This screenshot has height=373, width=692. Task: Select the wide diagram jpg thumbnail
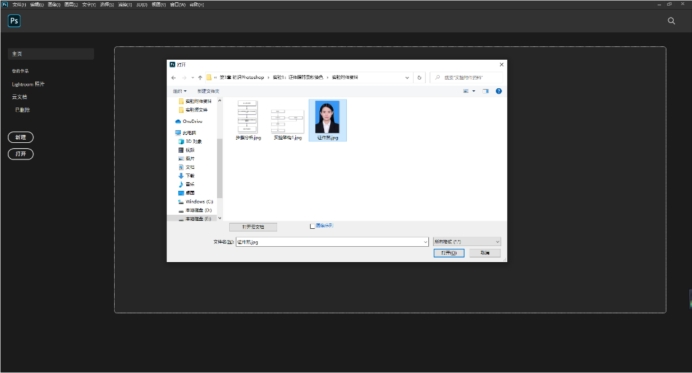(288, 124)
